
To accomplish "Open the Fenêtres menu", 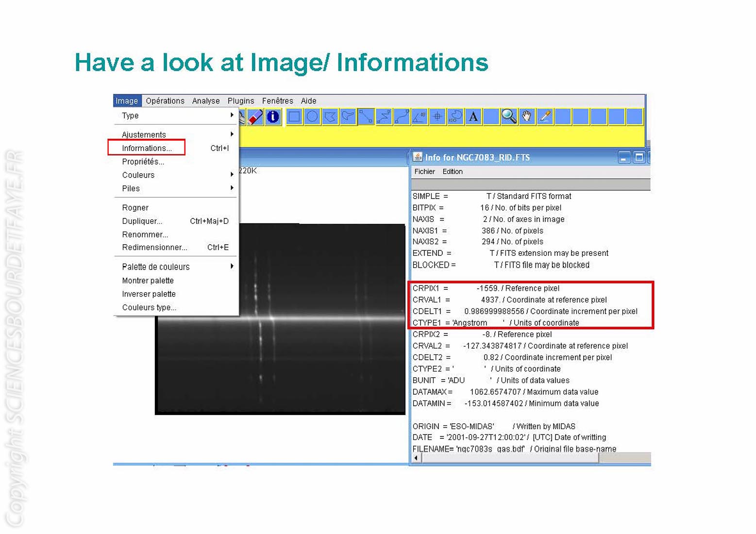I will [x=278, y=100].
